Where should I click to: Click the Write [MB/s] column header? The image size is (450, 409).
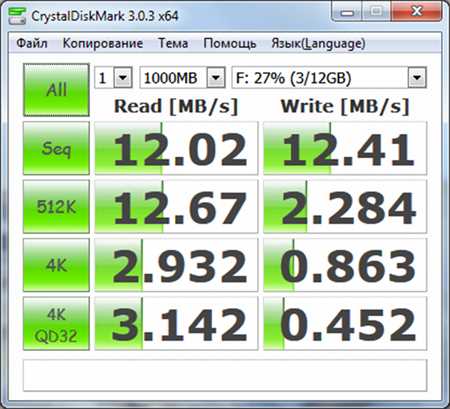345,107
